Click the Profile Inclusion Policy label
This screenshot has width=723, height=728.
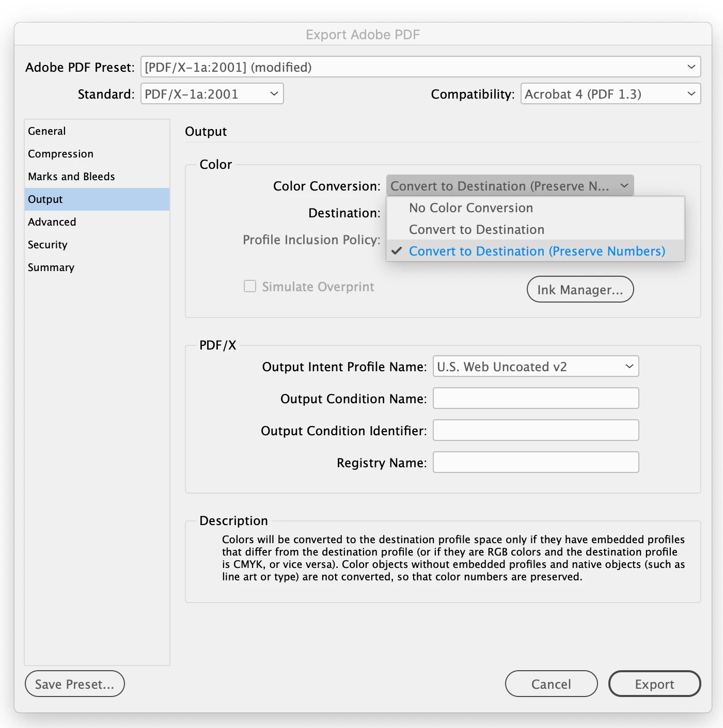click(311, 240)
